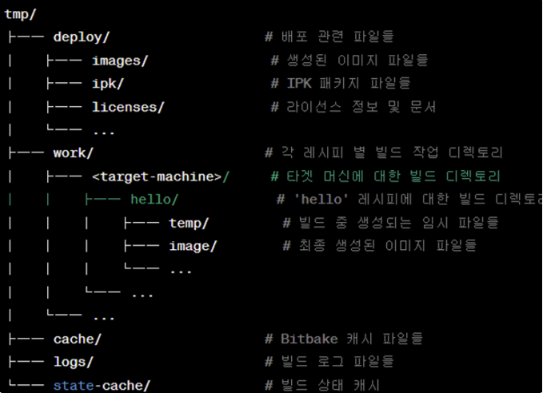Click the comment '# 최종 생성된 이미지 파일들'
Screen dimensions: 543x393
point(380,246)
